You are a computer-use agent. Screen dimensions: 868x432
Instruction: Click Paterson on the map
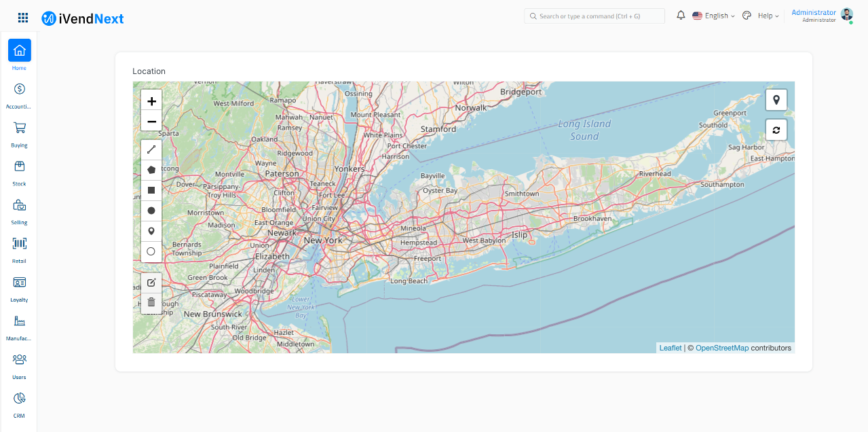coord(282,174)
